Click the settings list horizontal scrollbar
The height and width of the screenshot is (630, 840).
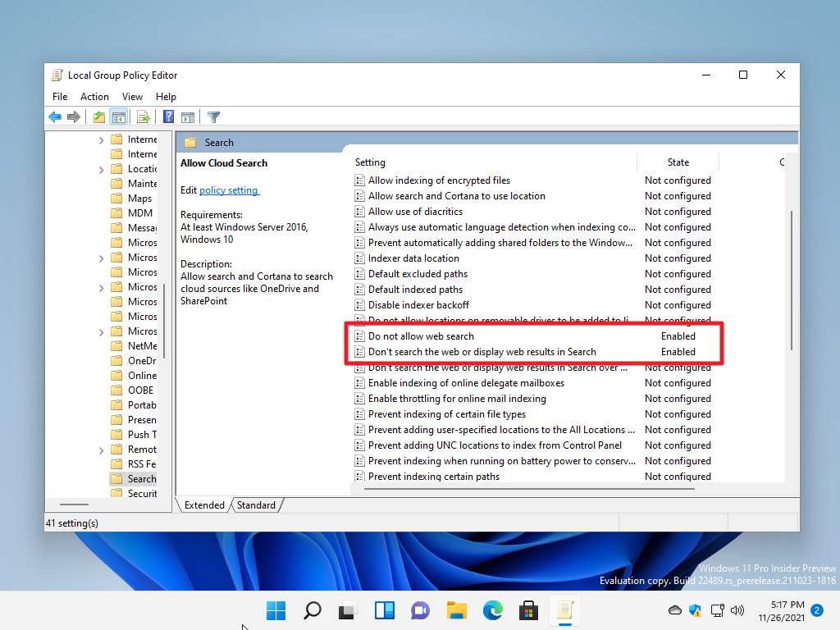coord(529,489)
